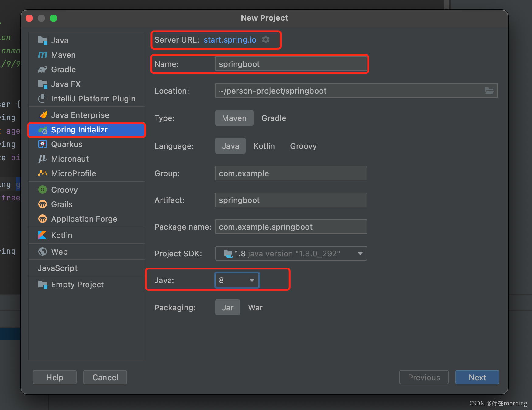
Task: Select the Grails list entry
Action: pyautogui.click(x=87, y=204)
